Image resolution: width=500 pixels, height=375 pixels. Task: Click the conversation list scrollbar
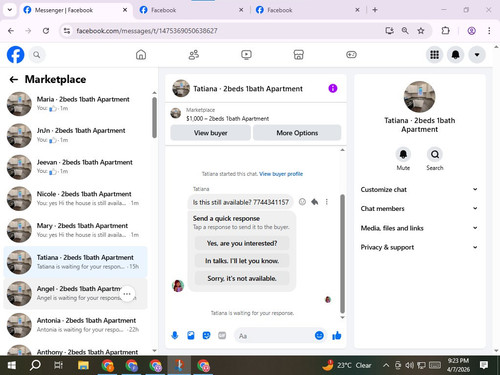pos(154,117)
